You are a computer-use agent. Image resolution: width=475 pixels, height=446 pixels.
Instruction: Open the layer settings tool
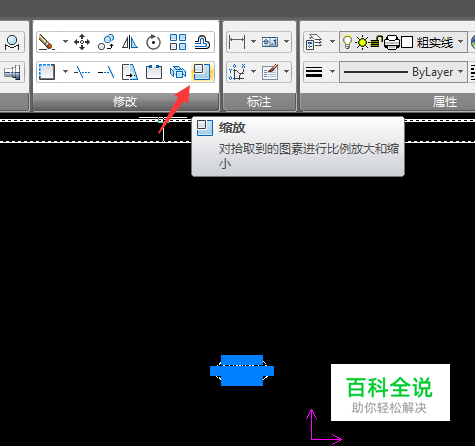pos(314,42)
